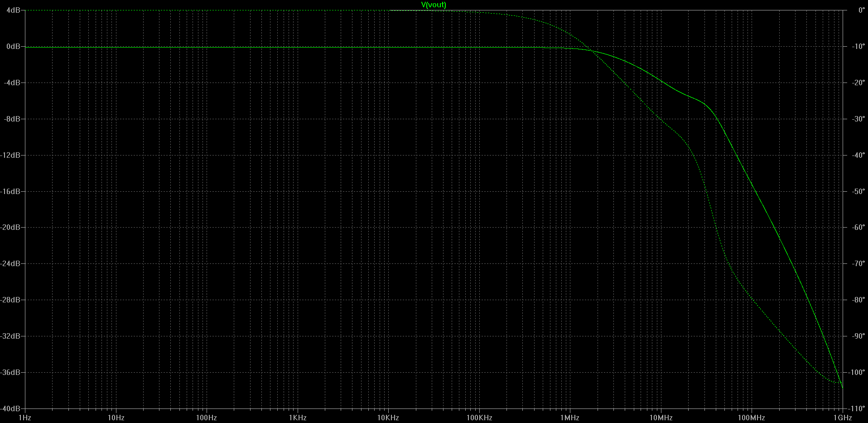Click the -60° phase axis label
The image size is (868, 423).
tap(858, 227)
